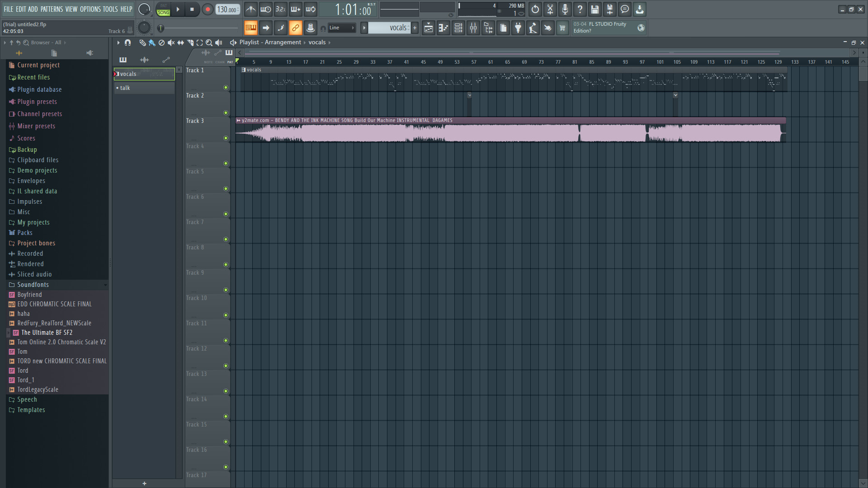
Task: Mute Track 1 via green dot
Action: point(226,88)
